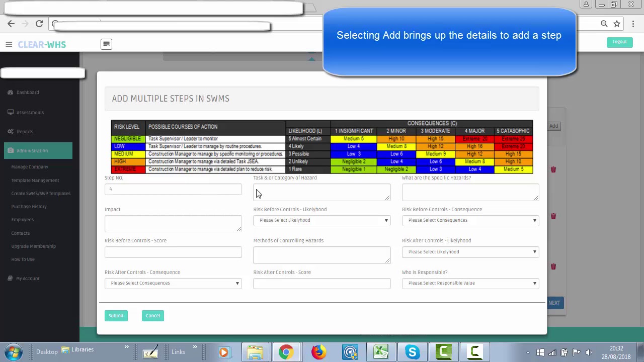The image size is (644, 362).
Task: Click the Logout button
Action: pyautogui.click(x=619, y=42)
